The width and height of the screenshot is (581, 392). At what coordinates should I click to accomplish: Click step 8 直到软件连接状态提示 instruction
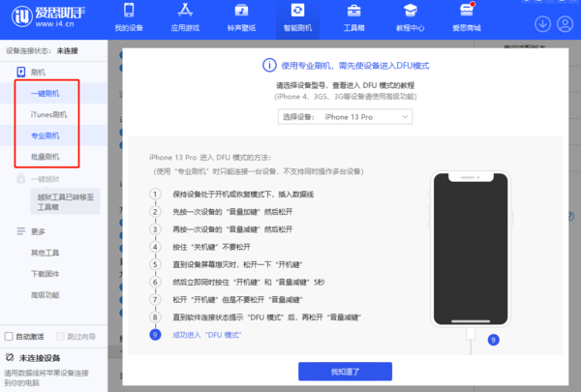pos(267,317)
